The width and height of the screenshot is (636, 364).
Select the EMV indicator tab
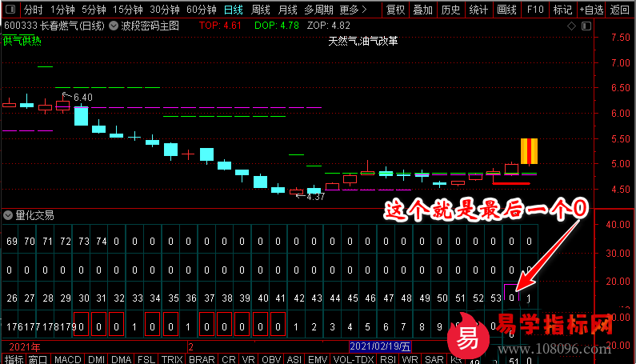[x=318, y=359]
